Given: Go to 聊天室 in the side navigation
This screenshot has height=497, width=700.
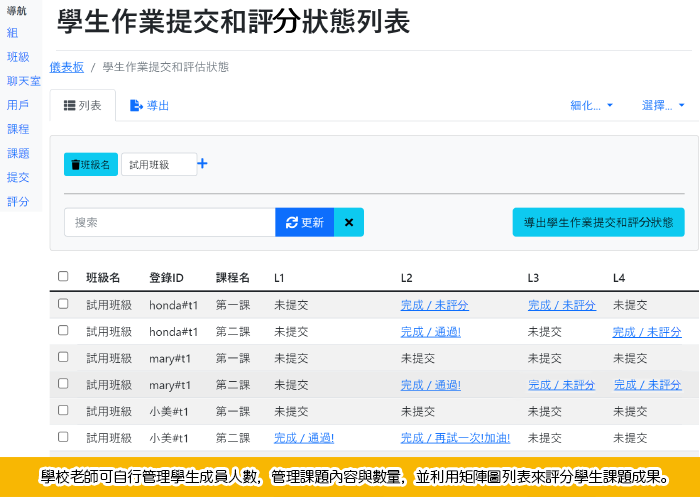Looking at the screenshot, I should (24, 81).
